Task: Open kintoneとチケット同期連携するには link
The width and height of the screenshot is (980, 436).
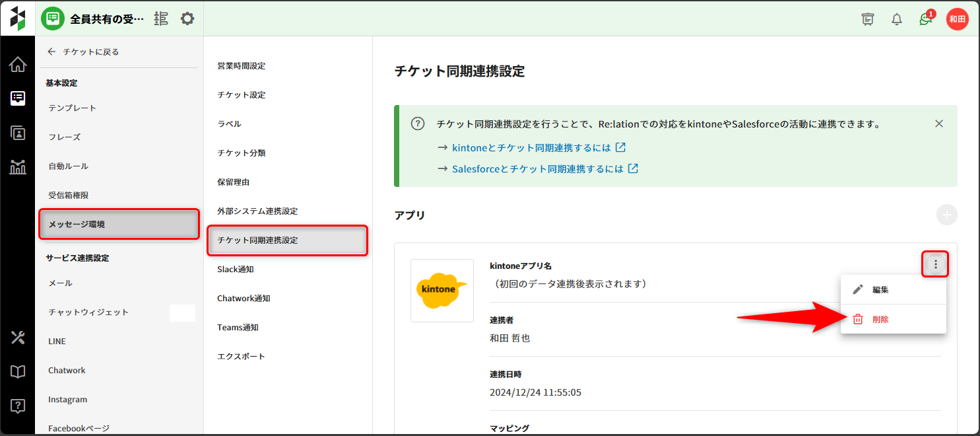Action: point(531,147)
